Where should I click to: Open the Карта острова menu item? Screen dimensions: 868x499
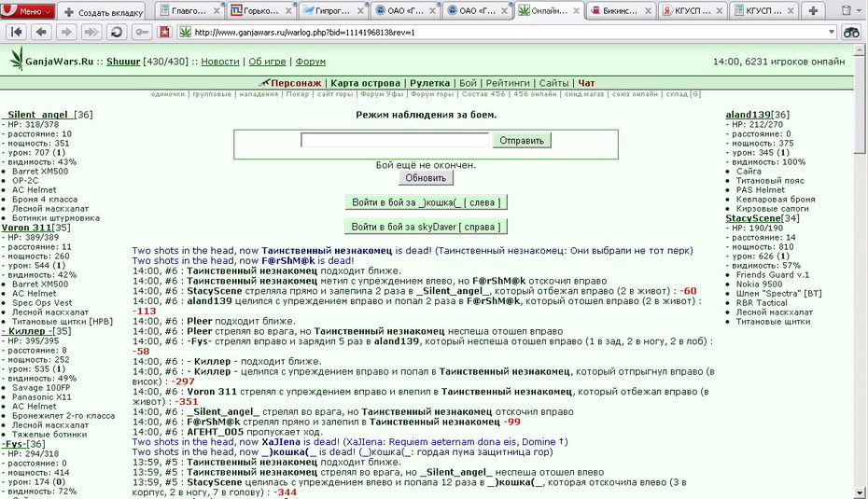[365, 83]
